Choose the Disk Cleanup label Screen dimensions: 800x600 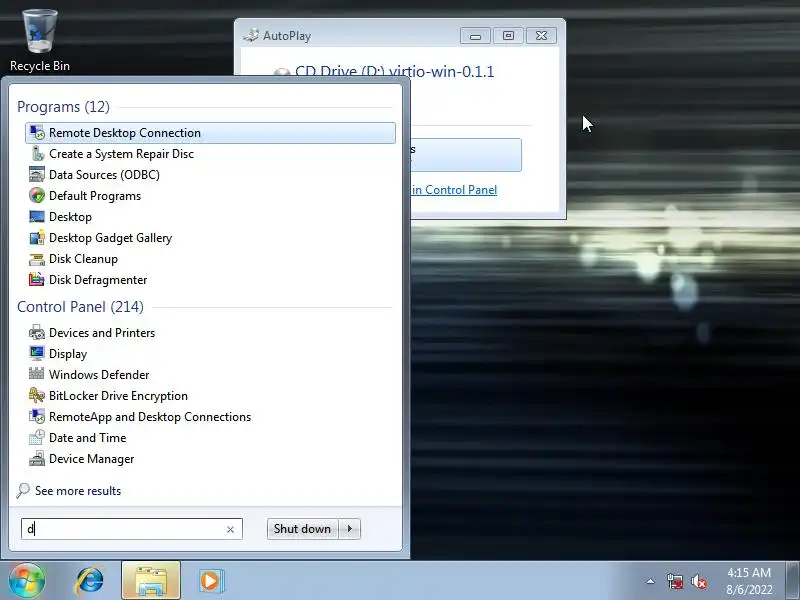83,259
